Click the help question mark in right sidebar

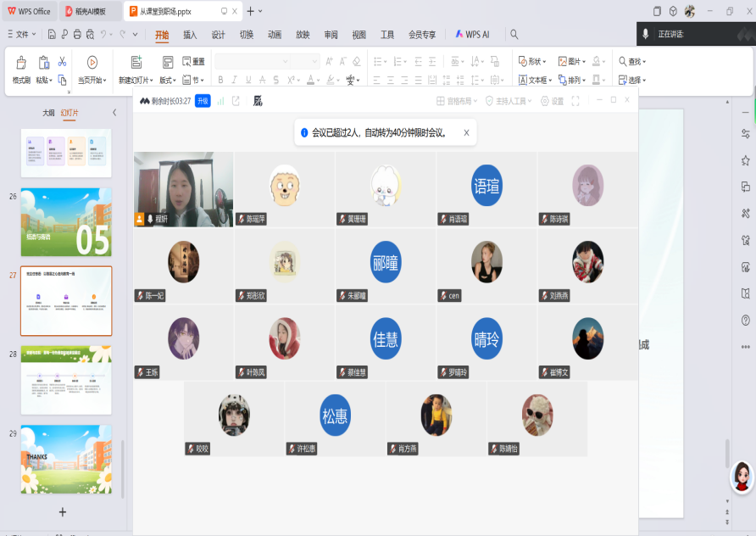tap(745, 321)
